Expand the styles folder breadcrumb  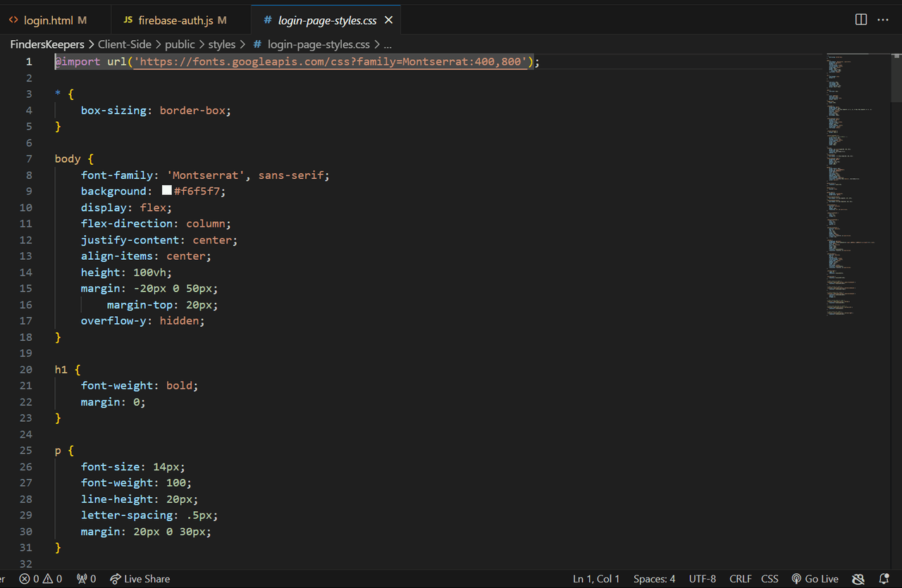[x=221, y=44]
